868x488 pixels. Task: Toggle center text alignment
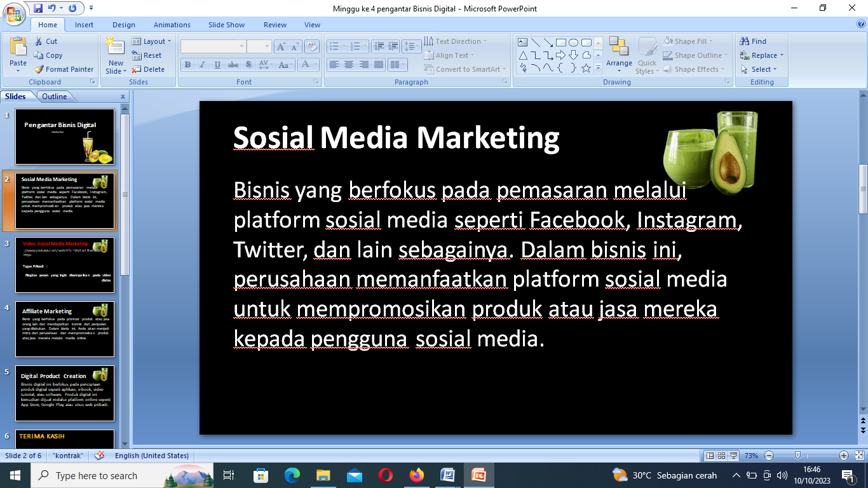click(349, 65)
